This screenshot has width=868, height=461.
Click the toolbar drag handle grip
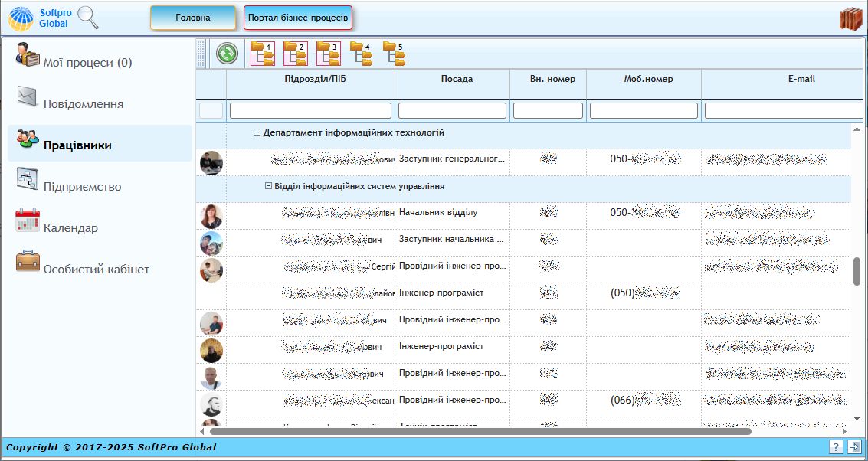201,54
